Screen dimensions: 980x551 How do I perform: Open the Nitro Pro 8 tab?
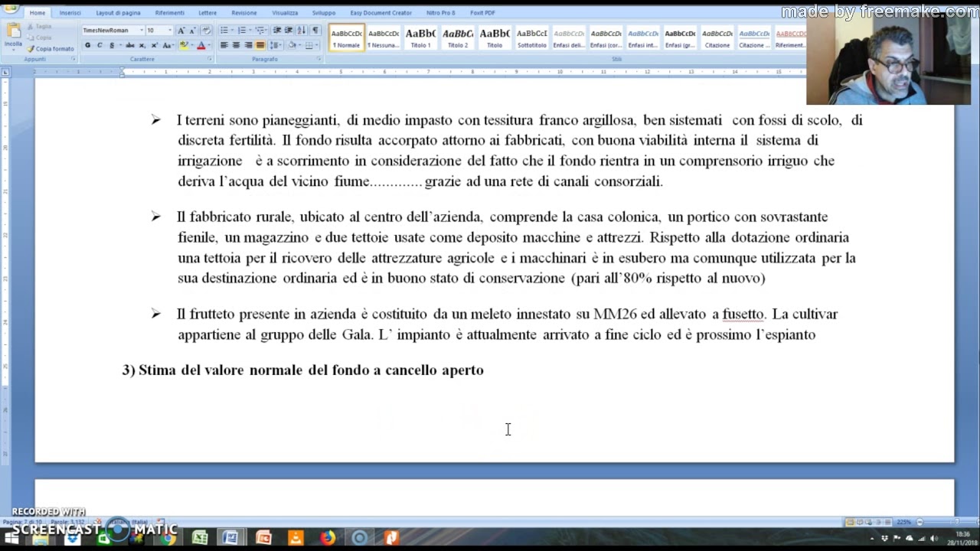pyautogui.click(x=441, y=13)
